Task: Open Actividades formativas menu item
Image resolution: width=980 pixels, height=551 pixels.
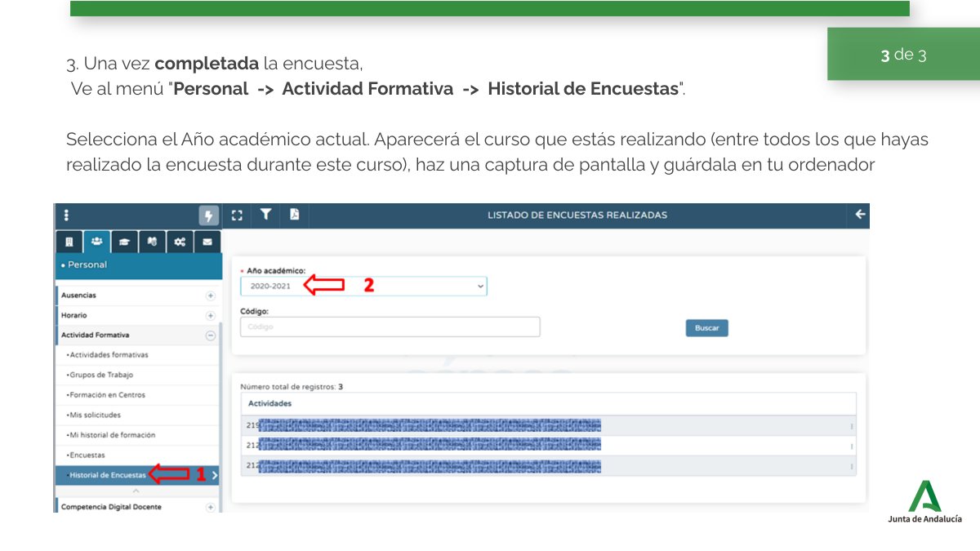Action: coord(137,355)
